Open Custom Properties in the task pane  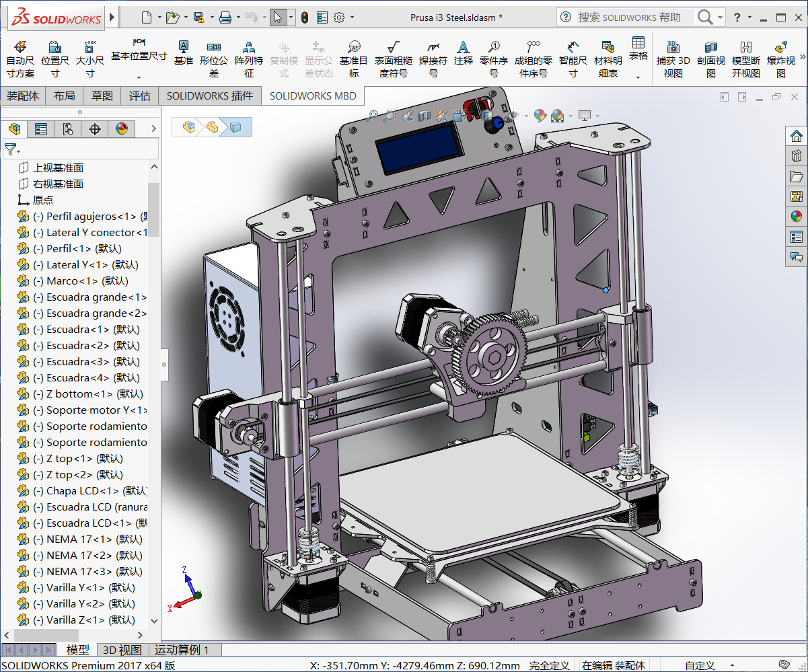(797, 237)
